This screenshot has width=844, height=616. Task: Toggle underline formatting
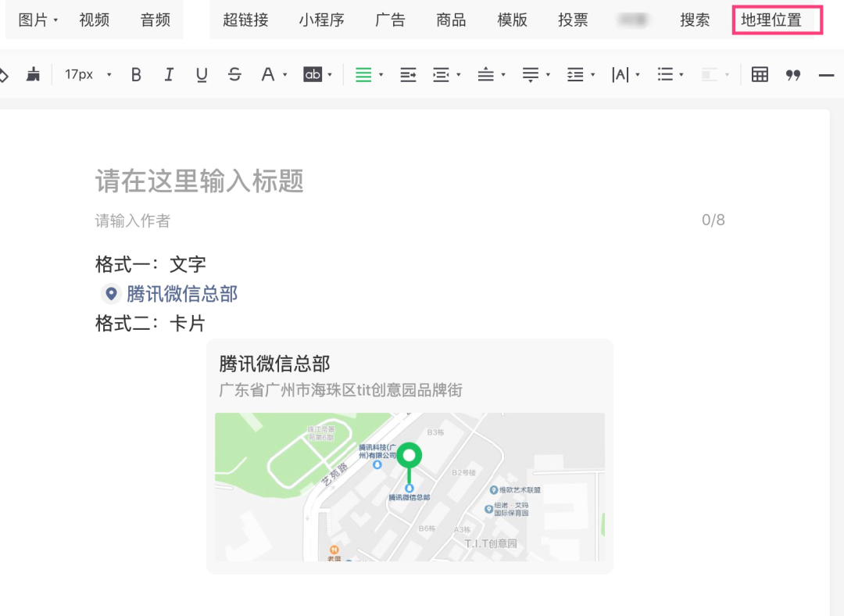tap(202, 75)
